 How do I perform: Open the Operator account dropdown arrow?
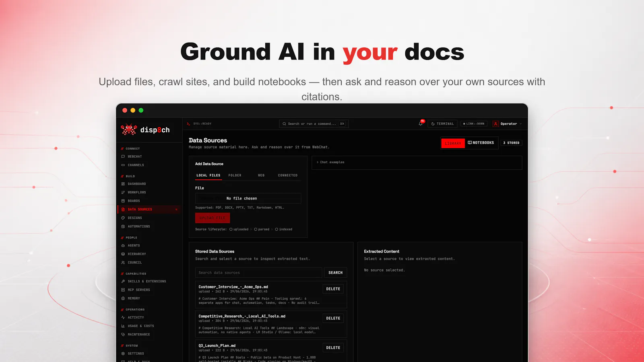tap(521, 124)
